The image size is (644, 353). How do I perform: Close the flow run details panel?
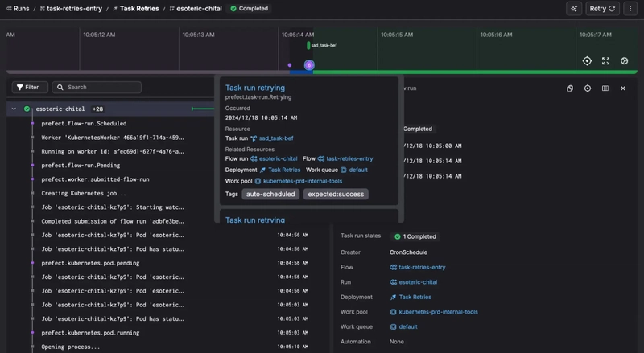click(x=623, y=88)
